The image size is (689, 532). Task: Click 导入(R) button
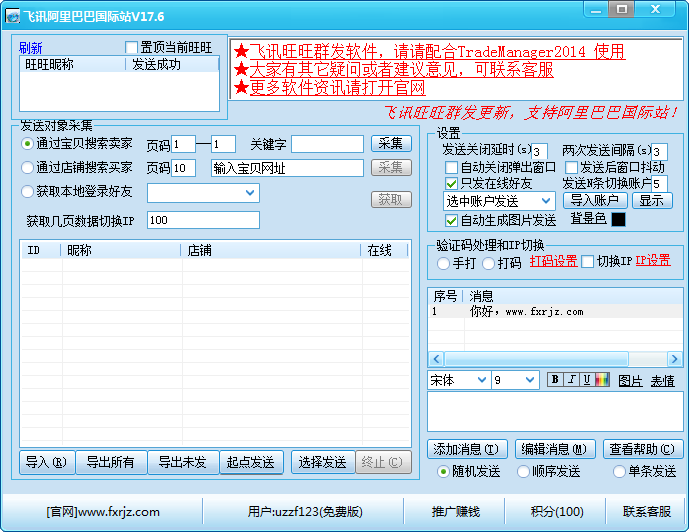click(x=47, y=462)
